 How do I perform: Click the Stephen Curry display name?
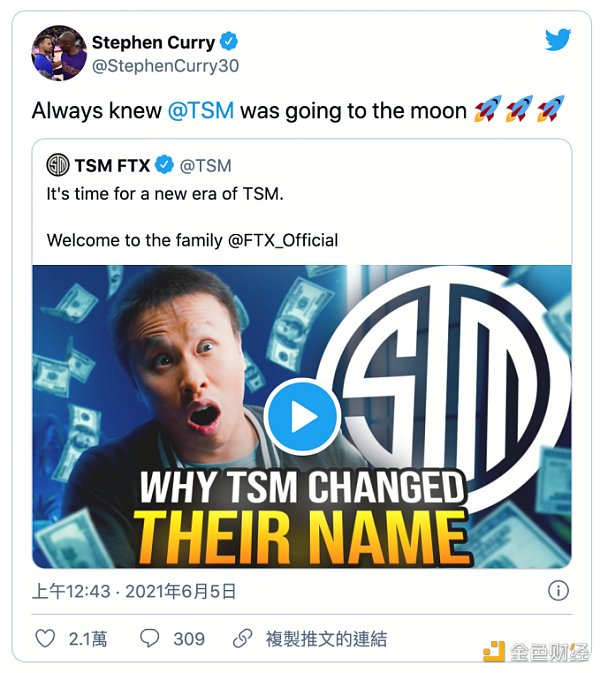tap(153, 42)
